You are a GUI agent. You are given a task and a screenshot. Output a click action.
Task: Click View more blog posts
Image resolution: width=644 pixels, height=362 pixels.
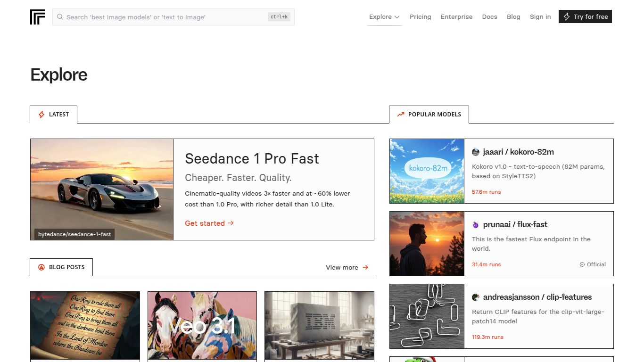click(x=347, y=267)
